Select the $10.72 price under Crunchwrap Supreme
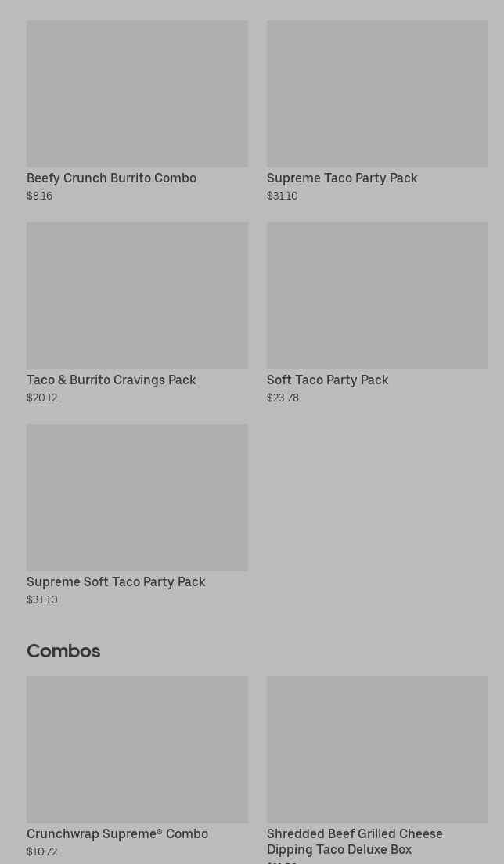Screen dimensions: 504x864 click(x=41, y=852)
